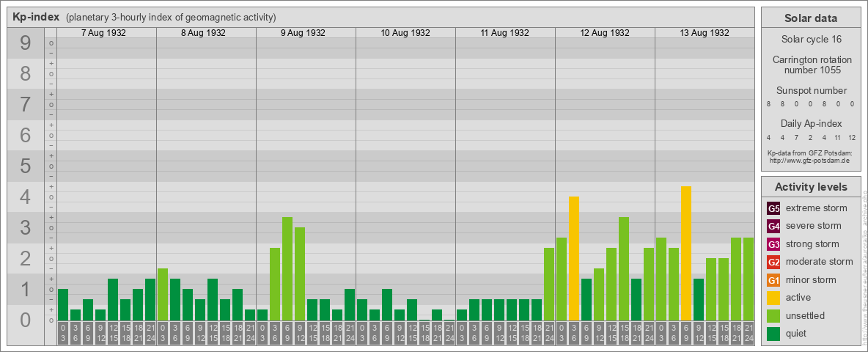The image size is (868, 352).
Task: Click the 'extreme storm' legend label
Action: [x=817, y=209]
